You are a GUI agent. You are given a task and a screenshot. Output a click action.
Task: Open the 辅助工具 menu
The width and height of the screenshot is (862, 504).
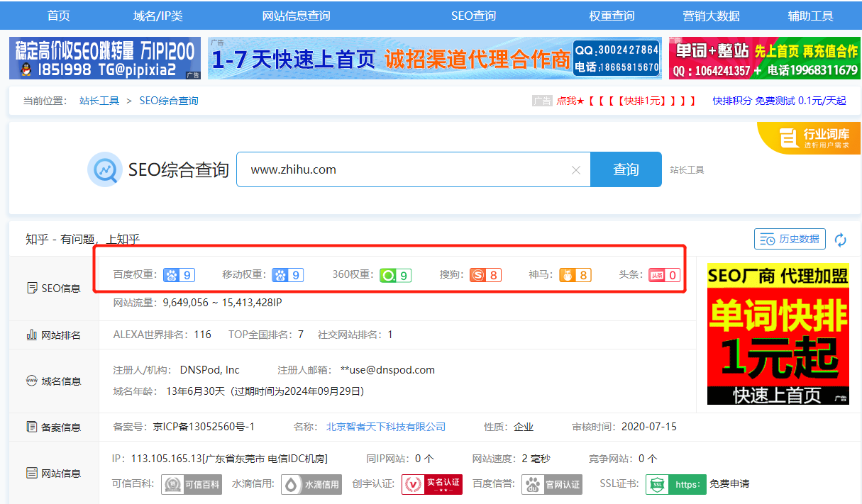click(811, 16)
